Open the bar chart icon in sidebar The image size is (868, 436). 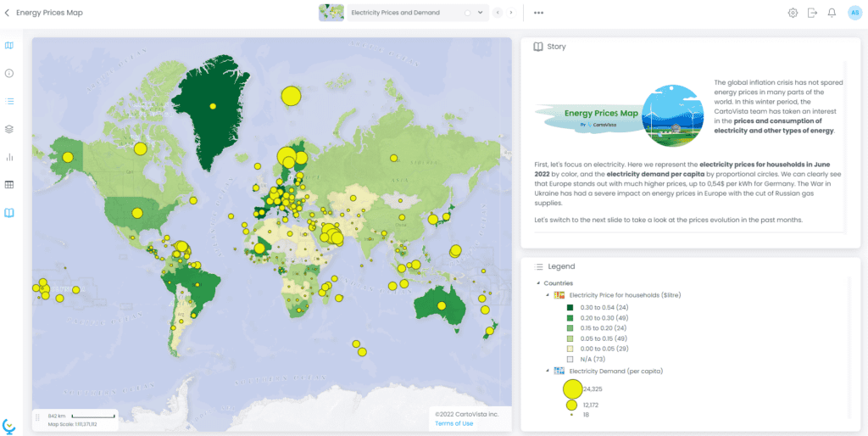click(8, 157)
